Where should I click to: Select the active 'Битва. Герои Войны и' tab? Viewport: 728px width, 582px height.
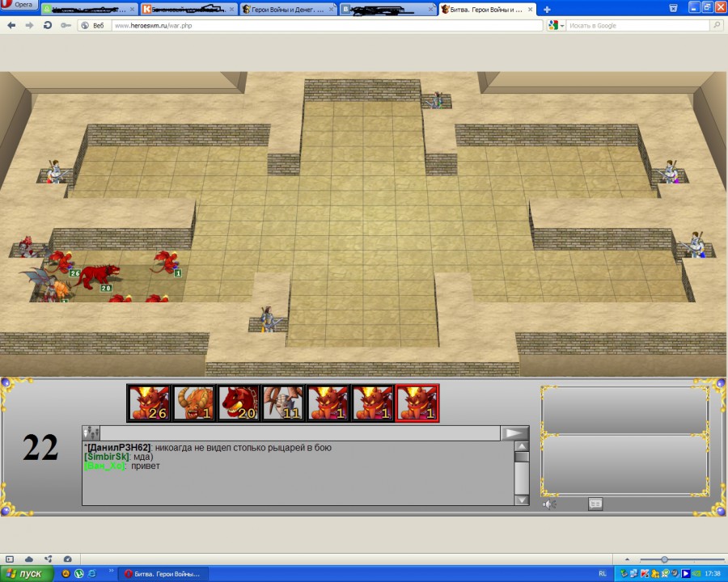(x=487, y=9)
